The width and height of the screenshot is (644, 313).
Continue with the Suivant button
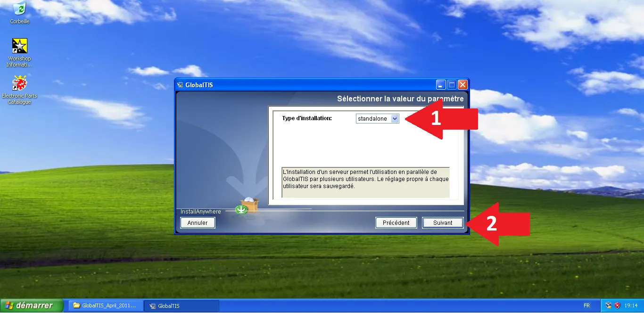point(442,223)
